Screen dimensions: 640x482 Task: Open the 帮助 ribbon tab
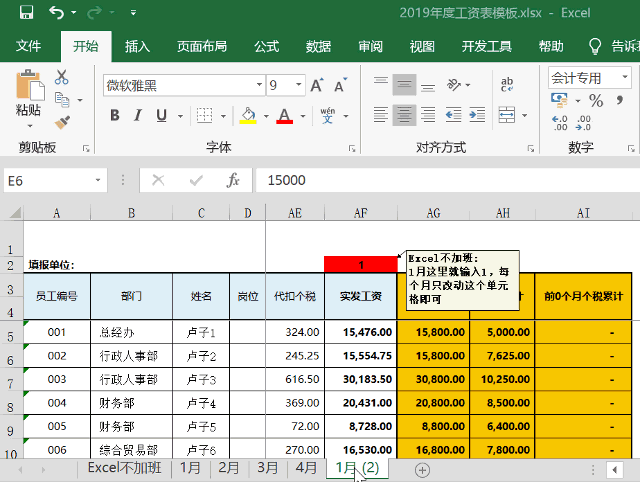point(551,46)
